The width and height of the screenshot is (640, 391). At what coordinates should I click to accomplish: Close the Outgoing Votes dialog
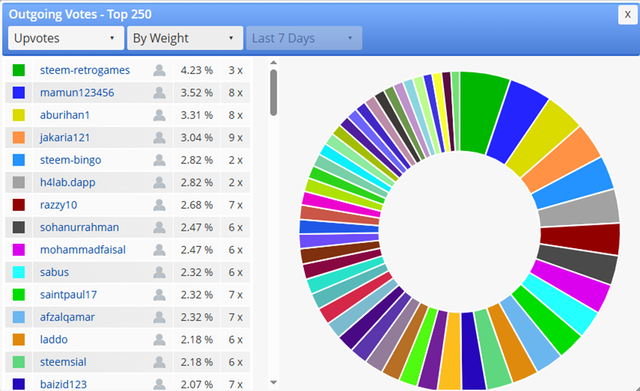click(x=627, y=15)
